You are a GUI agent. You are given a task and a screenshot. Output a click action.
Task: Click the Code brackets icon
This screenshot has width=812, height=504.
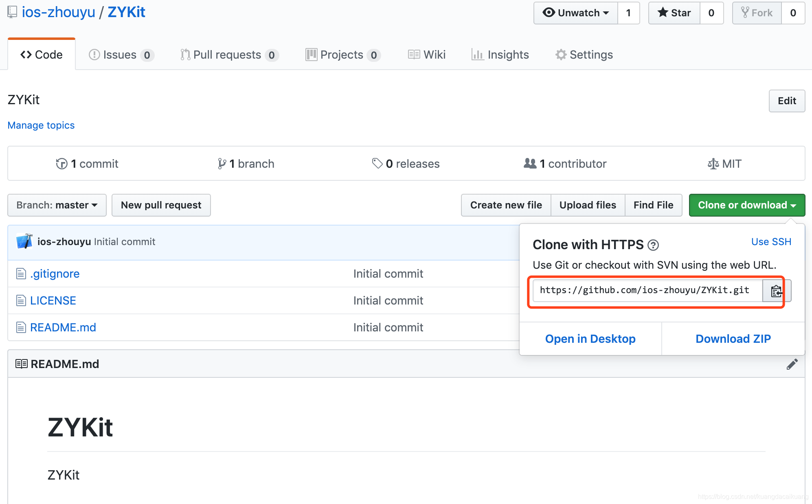[x=26, y=55]
